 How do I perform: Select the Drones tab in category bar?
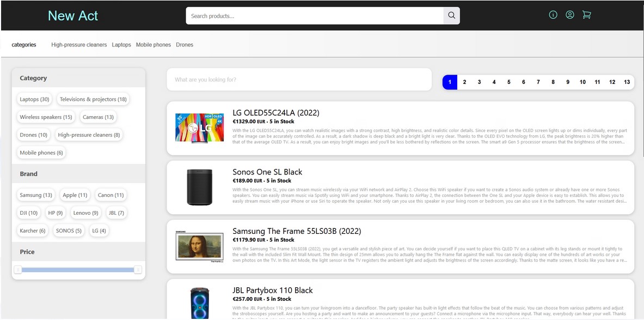tap(185, 45)
